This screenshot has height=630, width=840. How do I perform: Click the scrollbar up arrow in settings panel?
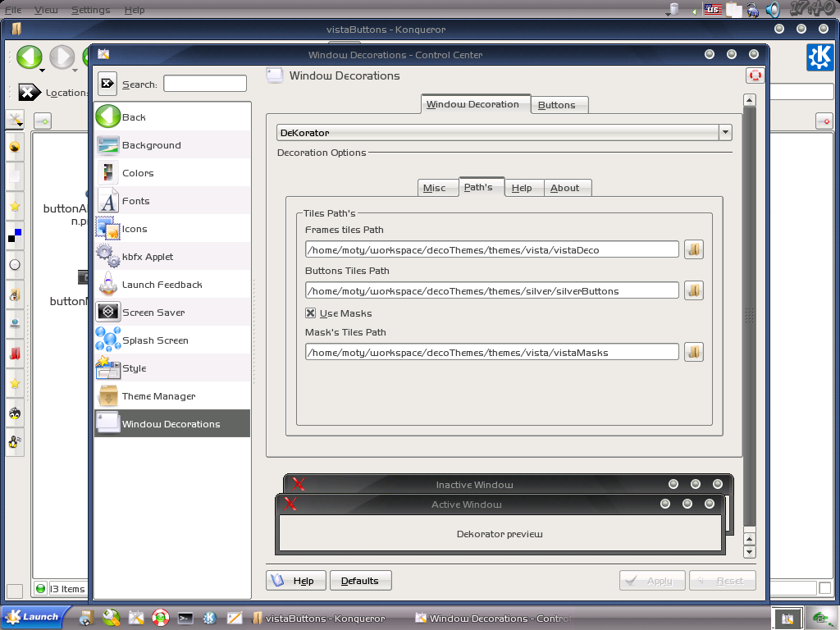750,100
